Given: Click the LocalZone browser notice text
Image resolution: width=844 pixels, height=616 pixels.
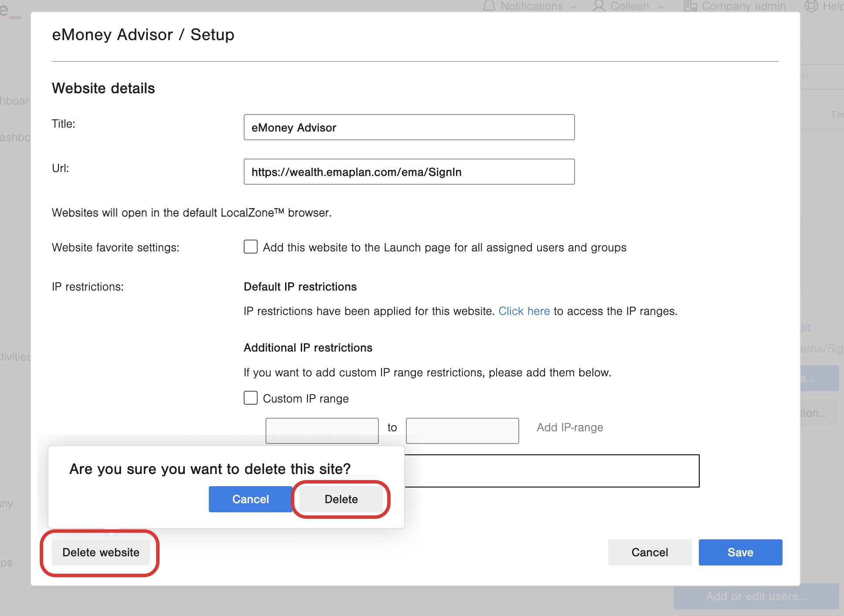Looking at the screenshot, I should 192,213.
